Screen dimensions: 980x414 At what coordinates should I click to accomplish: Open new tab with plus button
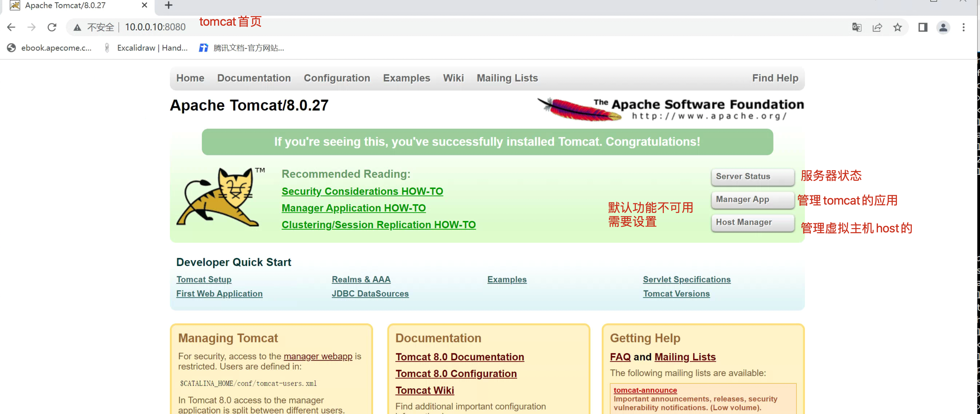[x=168, y=5]
